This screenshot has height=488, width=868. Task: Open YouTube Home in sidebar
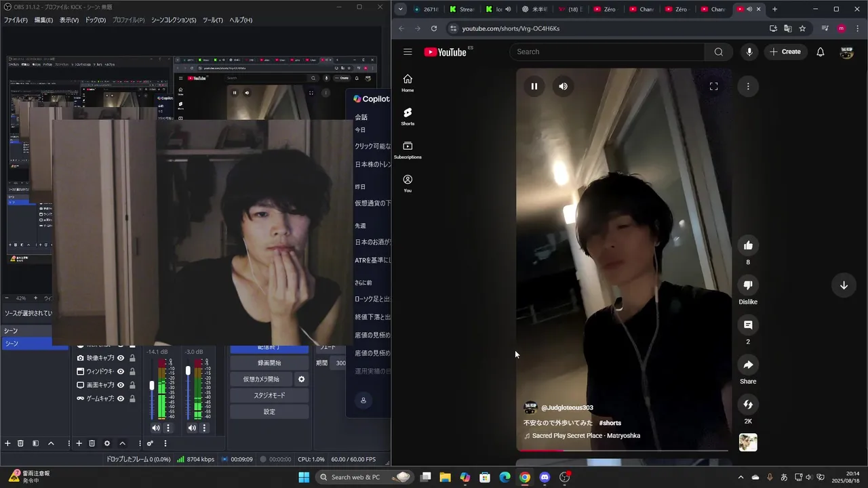[x=408, y=83]
